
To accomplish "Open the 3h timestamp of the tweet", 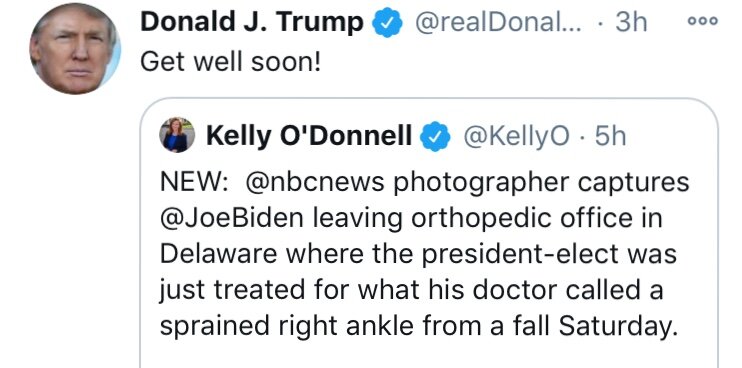I will pos(630,22).
